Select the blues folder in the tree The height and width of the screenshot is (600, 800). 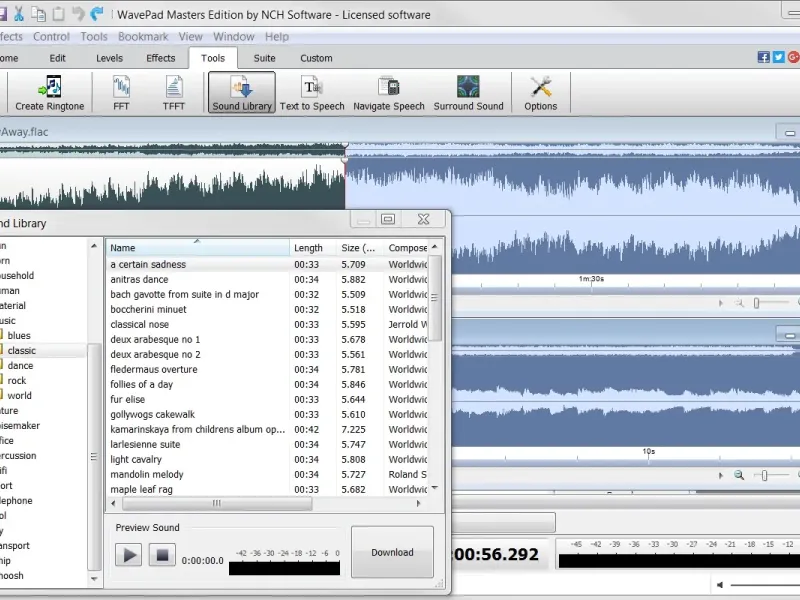pos(20,336)
